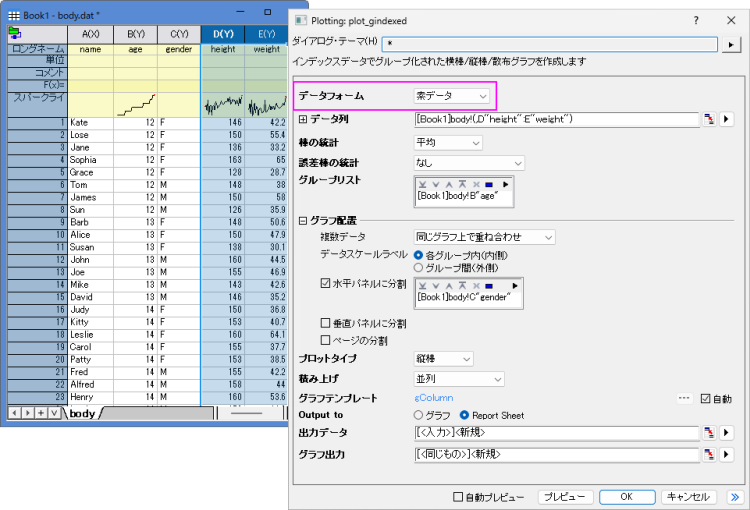The image size is (750, 510).
Task: Click range selector icon beside データ列 field
Action: [x=709, y=119]
